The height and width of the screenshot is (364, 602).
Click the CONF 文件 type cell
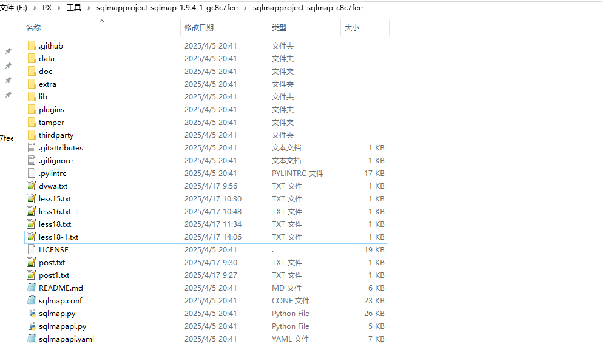click(291, 301)
